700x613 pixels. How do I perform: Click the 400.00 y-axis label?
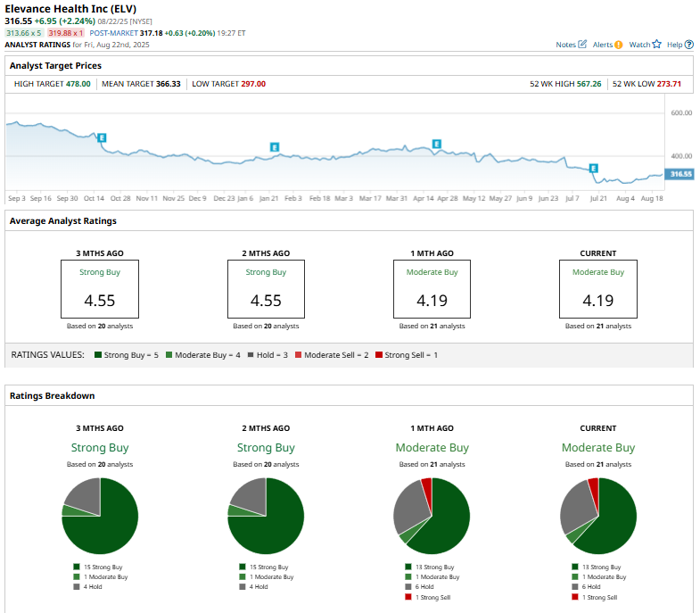[x=681, y=156]
